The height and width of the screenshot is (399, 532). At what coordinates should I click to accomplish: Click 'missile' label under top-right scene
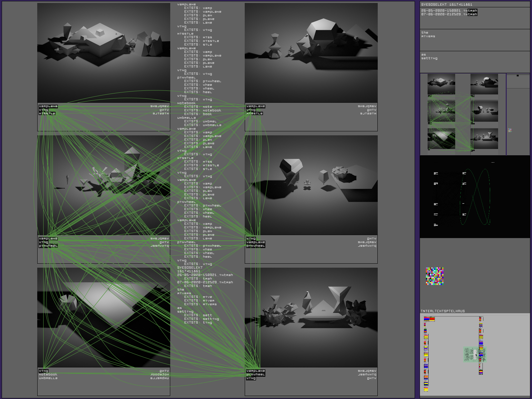pyautogui.click(x=254, y=114)
